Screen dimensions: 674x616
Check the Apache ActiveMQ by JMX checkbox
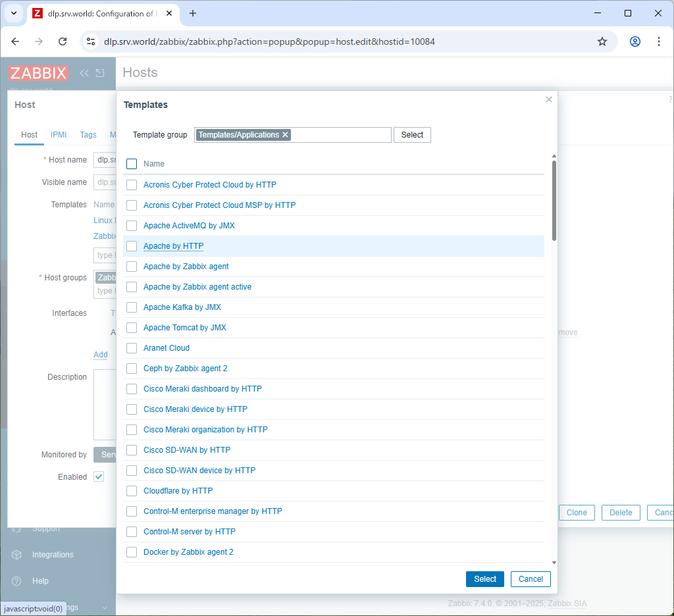pos(132,226)
